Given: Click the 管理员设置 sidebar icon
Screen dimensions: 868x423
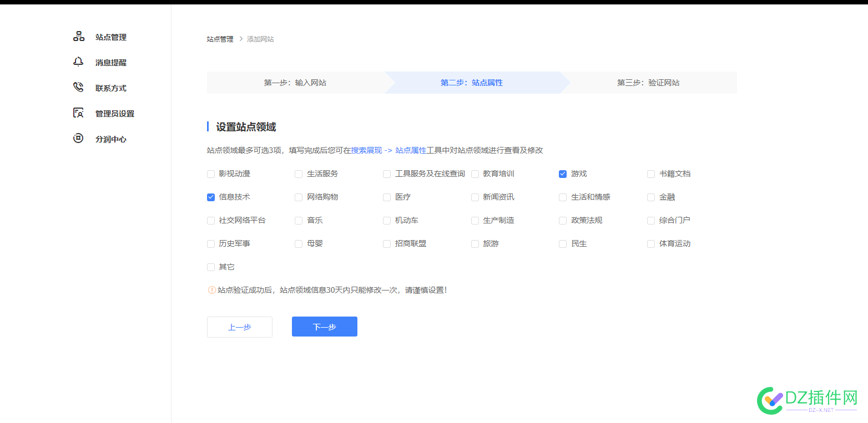Looking at the screenshot, I should (x=78, y=113).
